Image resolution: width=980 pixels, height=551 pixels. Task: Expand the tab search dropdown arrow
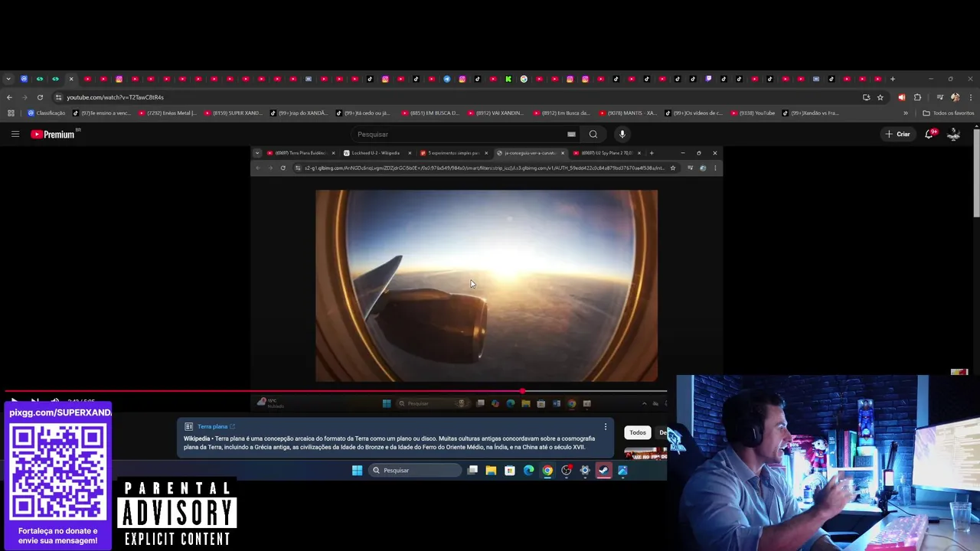[x=8, y=79]
